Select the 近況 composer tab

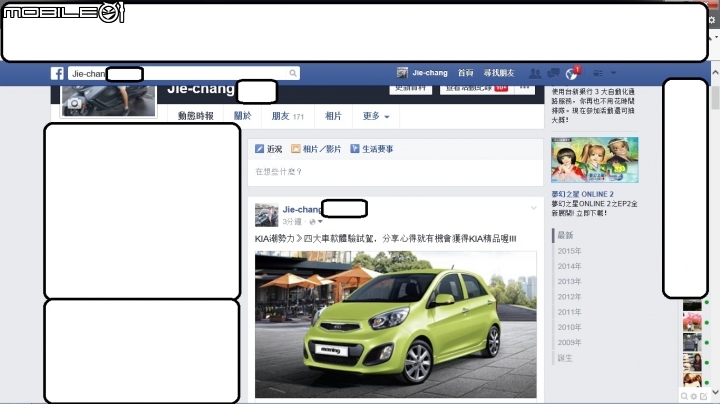point(269,149)
